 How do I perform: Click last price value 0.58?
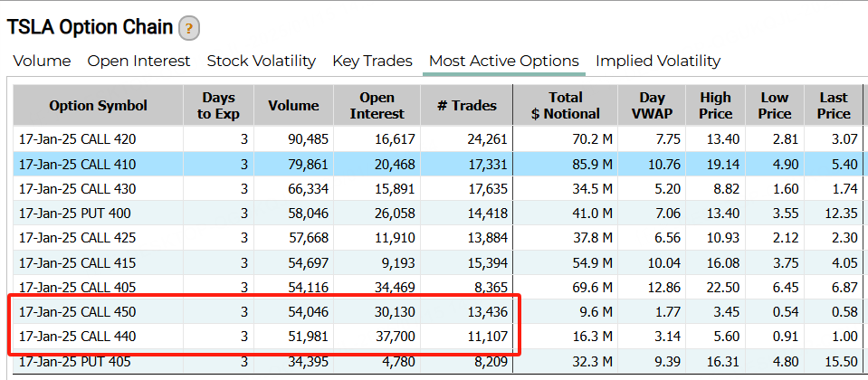844,312
